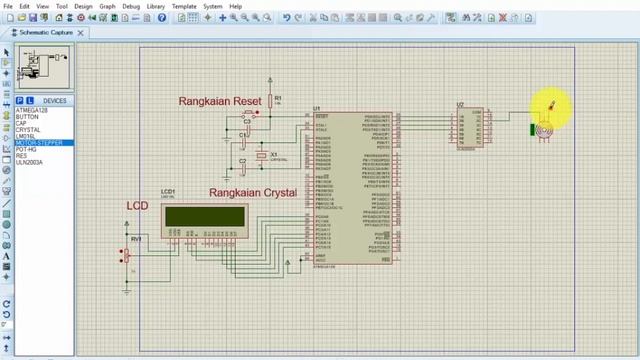This screenshot has width=640, height=360.
Task: Click the Redo arrow icon
Action: click(298, 18)
